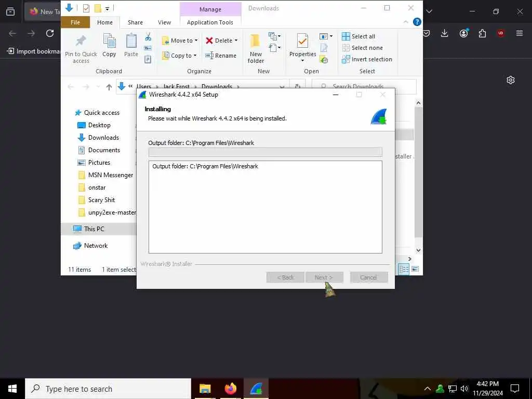Click Invert selection in the ribbon

point(367,59)
